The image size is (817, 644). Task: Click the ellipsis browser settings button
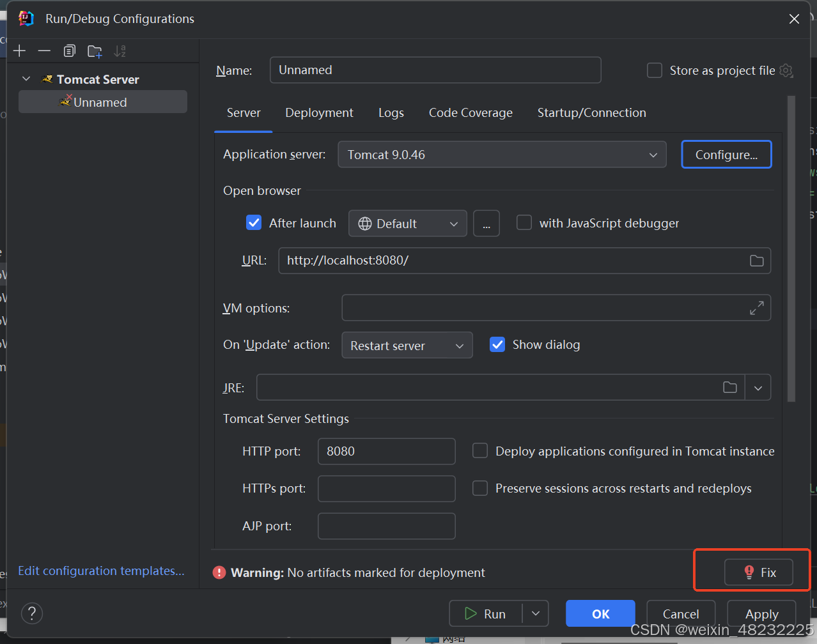point(486,224)
